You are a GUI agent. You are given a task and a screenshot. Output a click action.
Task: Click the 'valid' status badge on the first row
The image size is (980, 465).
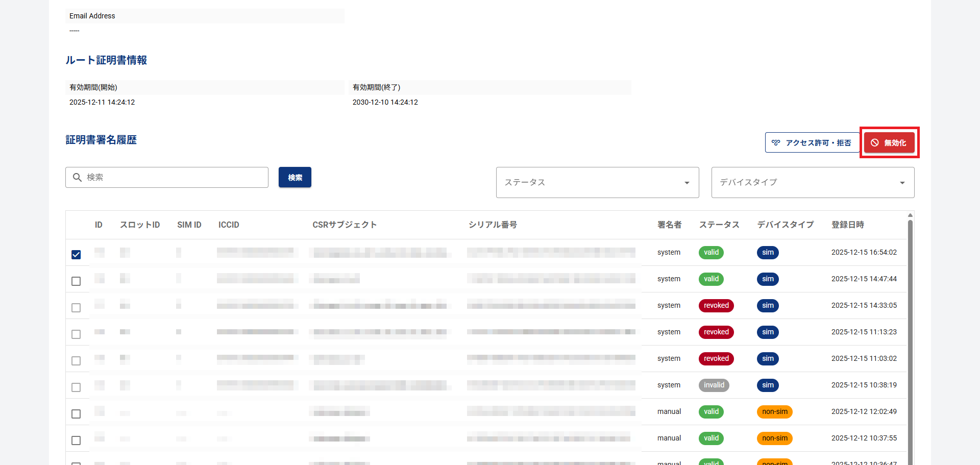point(711,252)
